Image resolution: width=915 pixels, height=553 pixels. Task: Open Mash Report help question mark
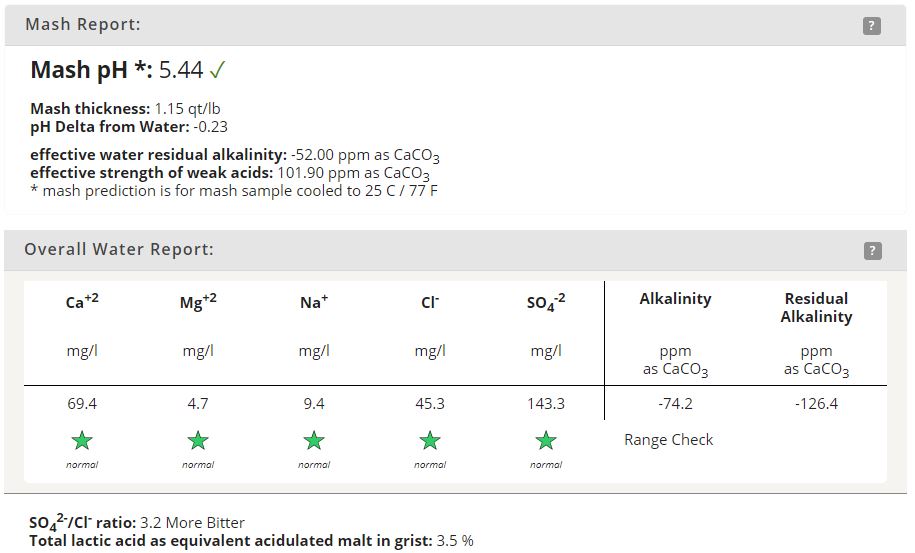coord(871,26)
